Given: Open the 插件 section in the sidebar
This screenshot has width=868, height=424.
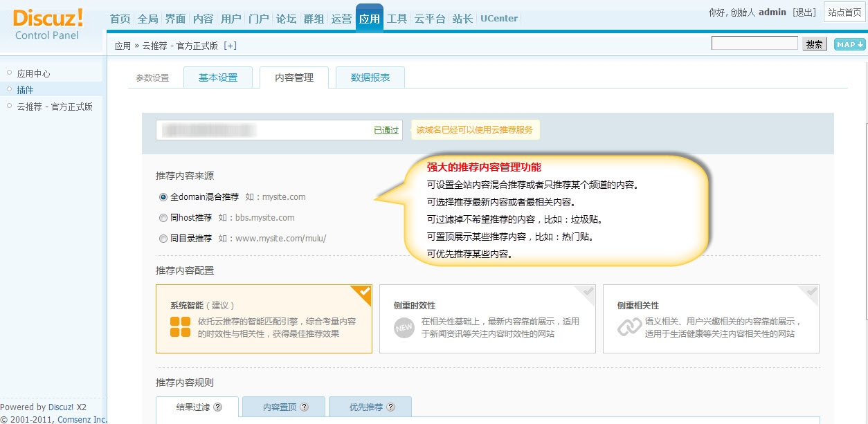Looking at the screenshot, I should pos(25,90).
